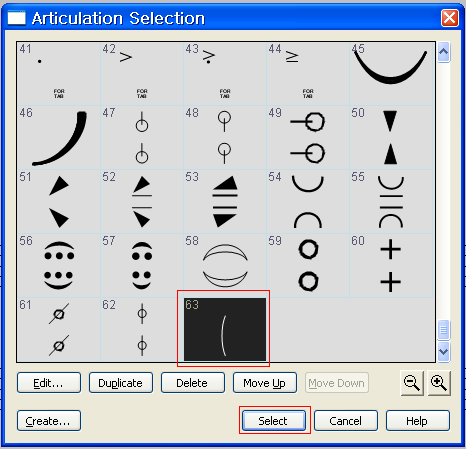Choose articulation 60 plus signs
Screen dimensions: 466x449
[391, 266]
